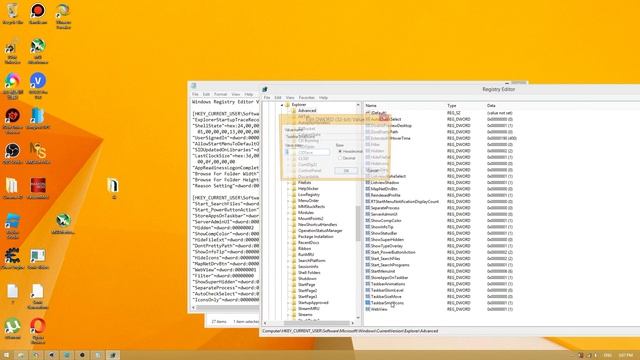The image size is (640, 360).
Task: Open the Registry Editor View menu
Action: tap(290, 98)
